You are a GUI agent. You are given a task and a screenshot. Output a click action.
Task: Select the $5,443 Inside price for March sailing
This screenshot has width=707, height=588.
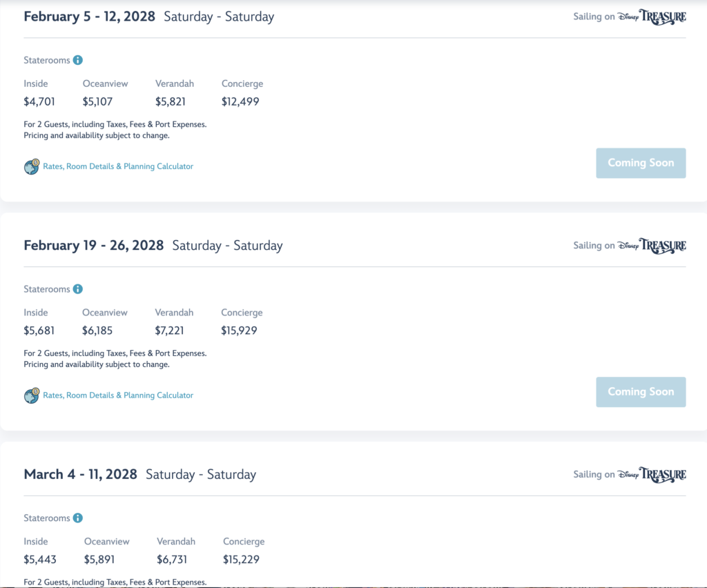40,560
